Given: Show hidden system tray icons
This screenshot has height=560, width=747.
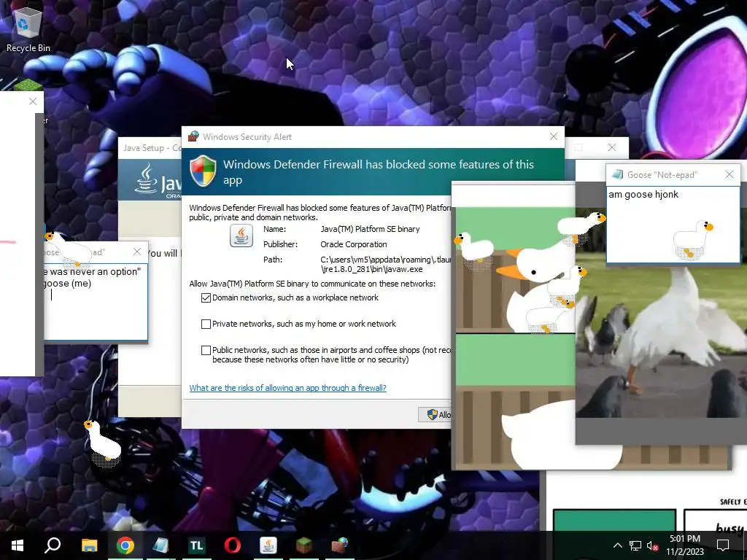Looking at the screenshot, I should (617, 545).
